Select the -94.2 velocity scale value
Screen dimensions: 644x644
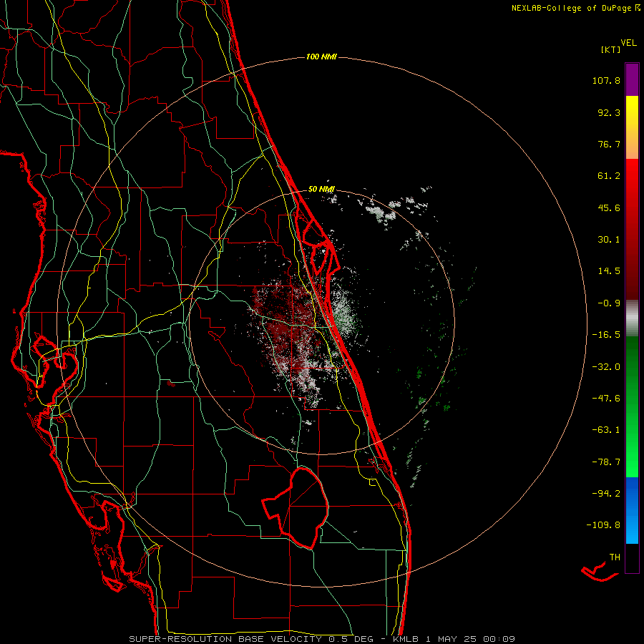point(606,494)
